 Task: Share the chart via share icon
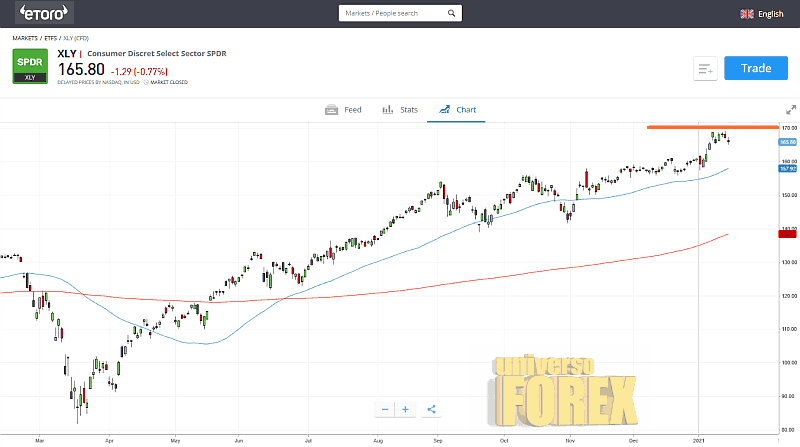pyautogui.click(x=431, y=409)
